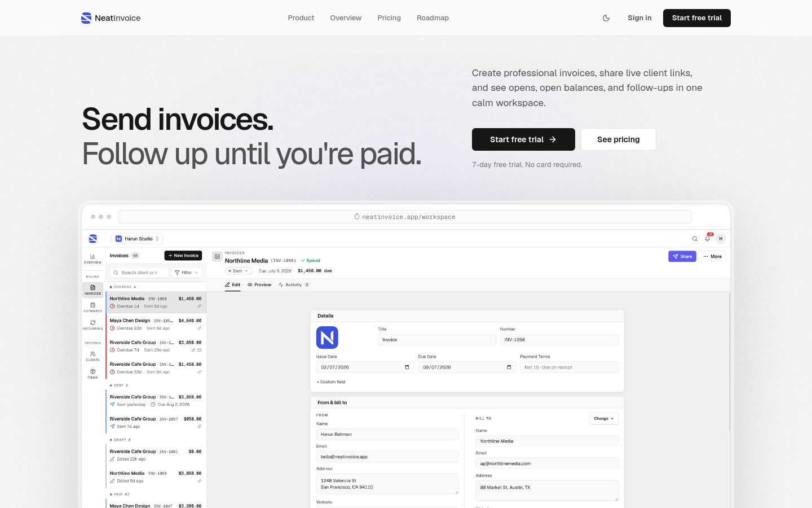Image resolution: width=812 pixels, height=508 pixels.
Task: Open Clients in the sidebar
Action: pos(92,356)
